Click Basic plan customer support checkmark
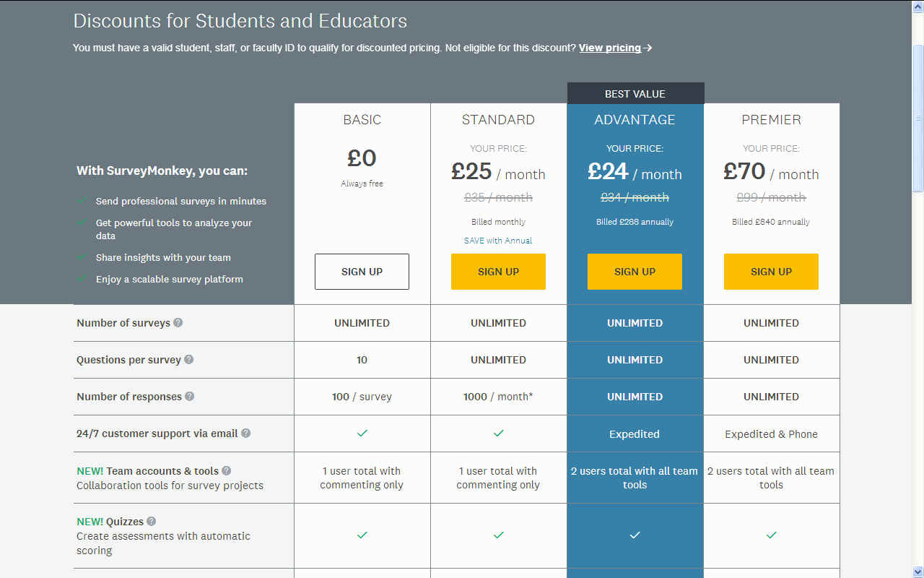Screen dimensions: 924x578 point(362,433)
